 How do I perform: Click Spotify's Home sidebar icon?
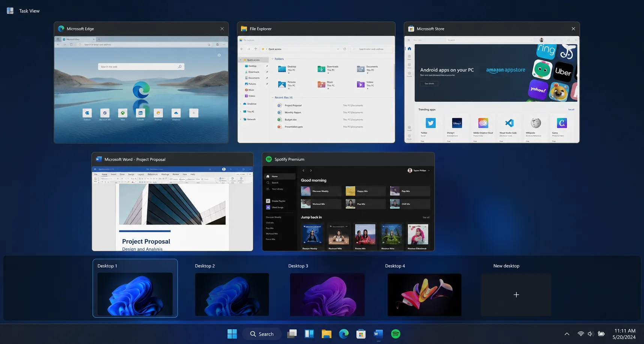pyautogui.click(x=268, y=176)
